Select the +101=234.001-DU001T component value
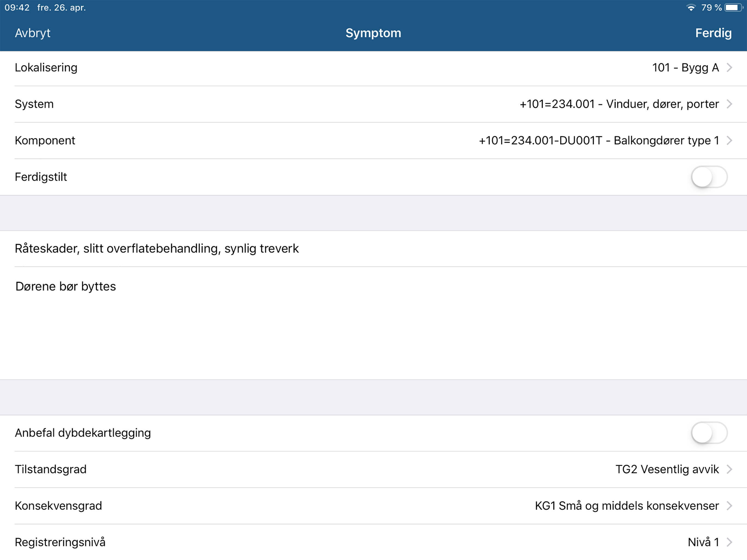Screen dimensions: 747x560 [599, 141]
